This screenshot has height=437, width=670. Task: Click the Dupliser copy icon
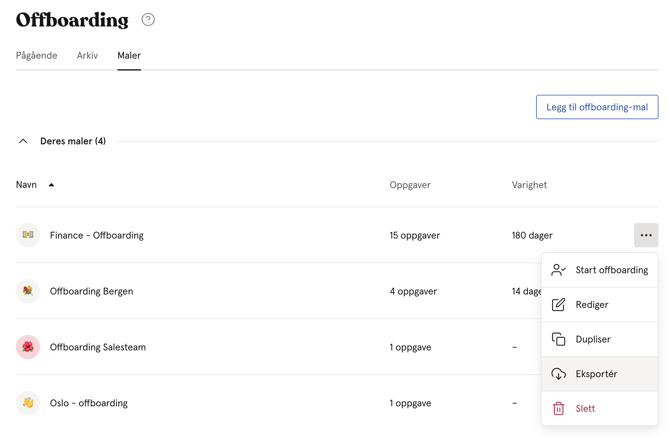558,339
